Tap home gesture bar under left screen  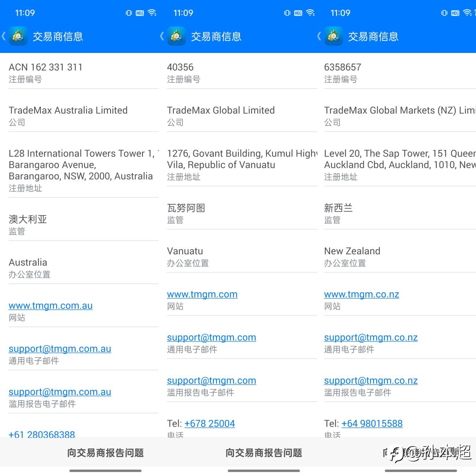coord(105,471)
